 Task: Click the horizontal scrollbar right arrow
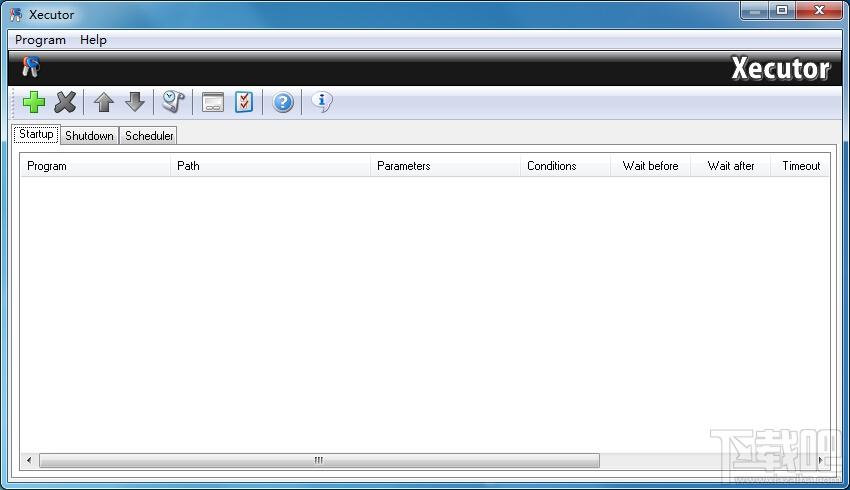coord(820,460)
